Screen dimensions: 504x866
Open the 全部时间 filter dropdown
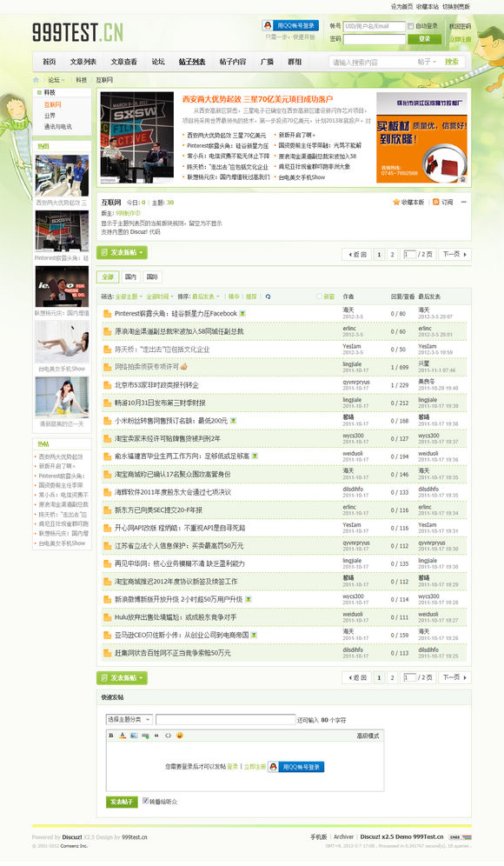[160, 296]
